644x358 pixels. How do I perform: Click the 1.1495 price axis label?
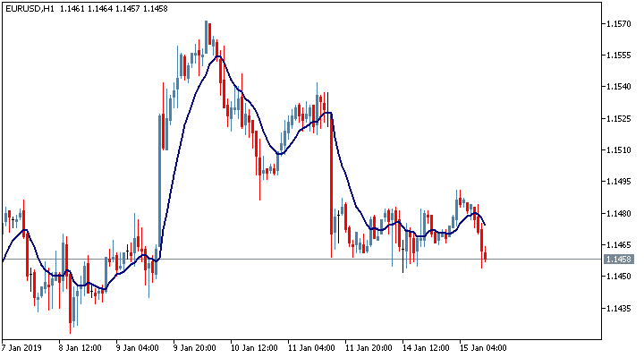coord(619,182)
